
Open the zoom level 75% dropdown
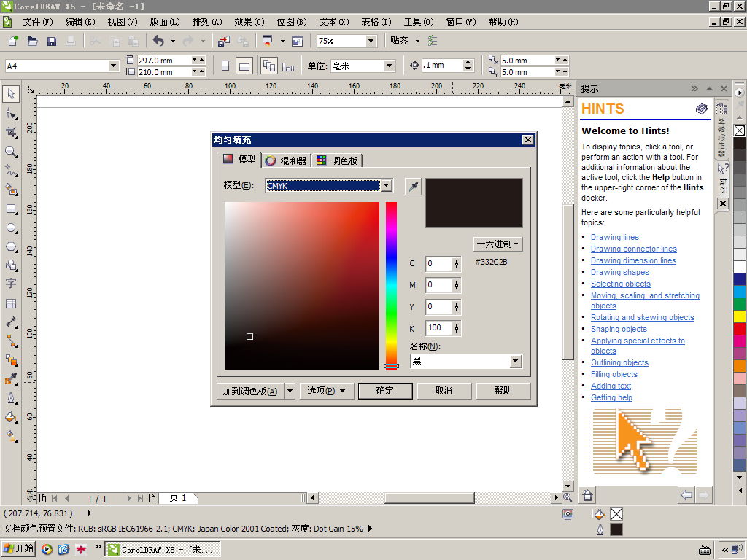(371, 41)
